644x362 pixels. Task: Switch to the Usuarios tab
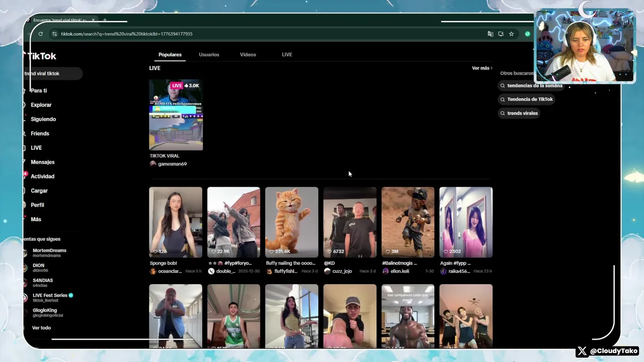click(x=209, y=55)
